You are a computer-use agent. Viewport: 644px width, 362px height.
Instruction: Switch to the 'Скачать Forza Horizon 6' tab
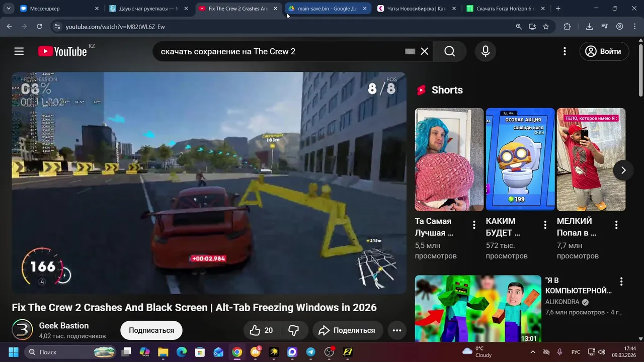tap(505, 9)
